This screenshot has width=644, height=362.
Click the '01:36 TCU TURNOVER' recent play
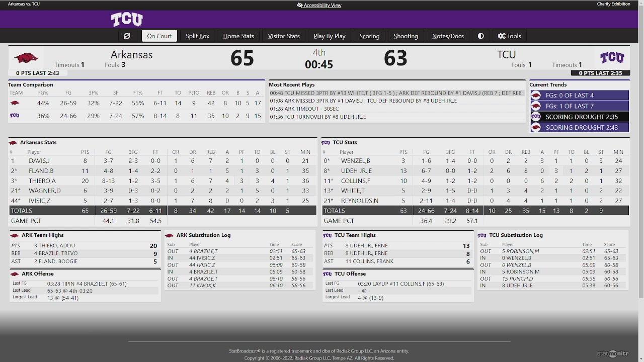318,117
